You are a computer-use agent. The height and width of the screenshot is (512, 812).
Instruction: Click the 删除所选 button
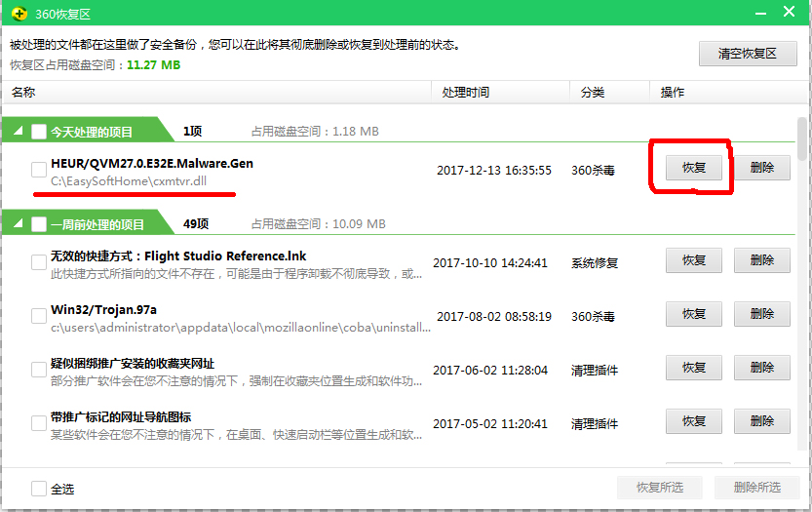(757, 487)
